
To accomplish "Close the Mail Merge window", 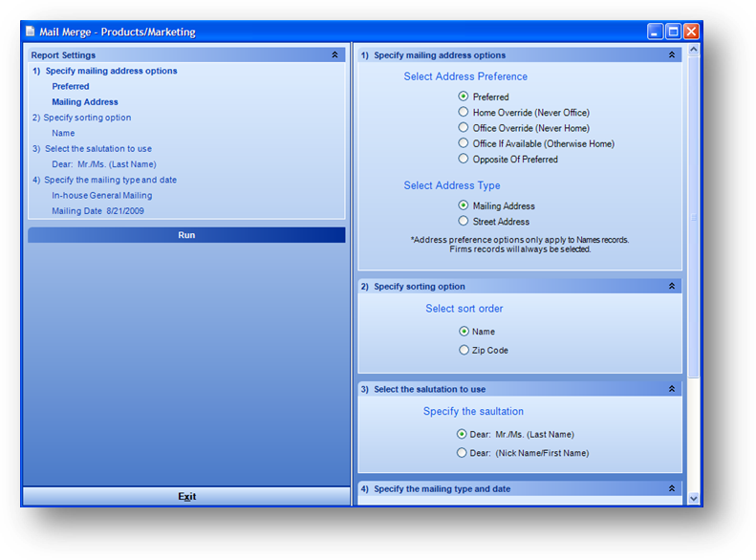I will coord(691,32).
